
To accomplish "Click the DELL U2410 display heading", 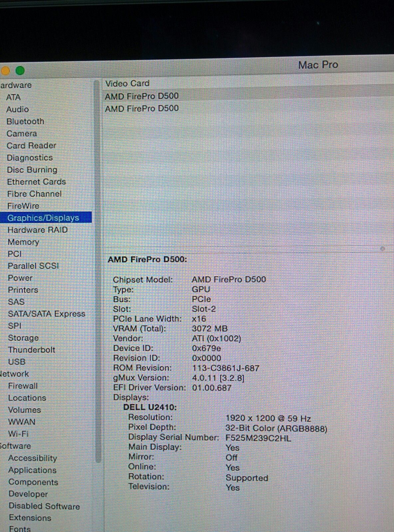I will coord(150,407).
